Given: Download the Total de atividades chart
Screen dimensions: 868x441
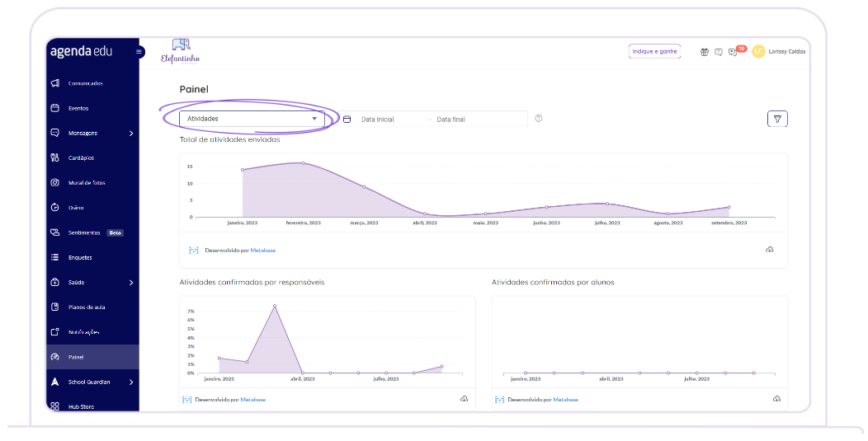Looking at the screenshot, I should [769, 250].
